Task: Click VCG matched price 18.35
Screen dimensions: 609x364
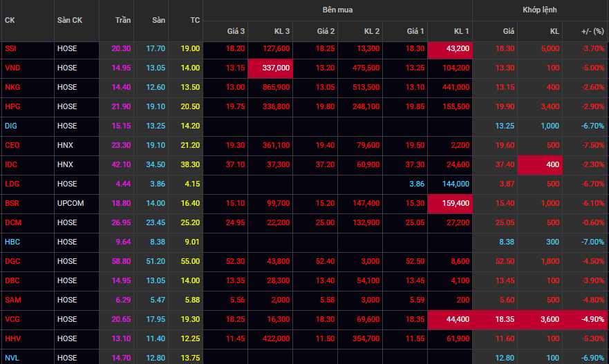Action: coord(505,320)
